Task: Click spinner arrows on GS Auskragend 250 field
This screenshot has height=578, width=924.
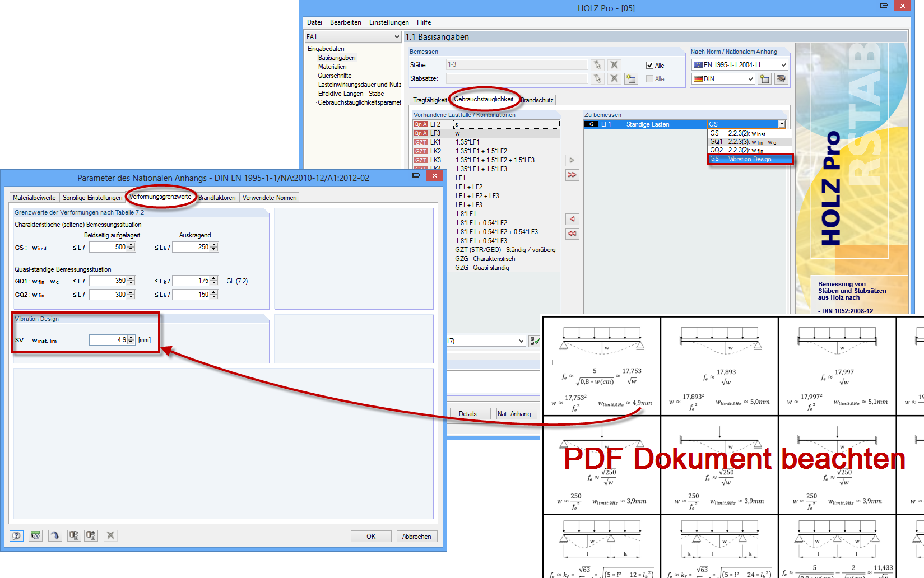Action: click(x=214, y=247)
